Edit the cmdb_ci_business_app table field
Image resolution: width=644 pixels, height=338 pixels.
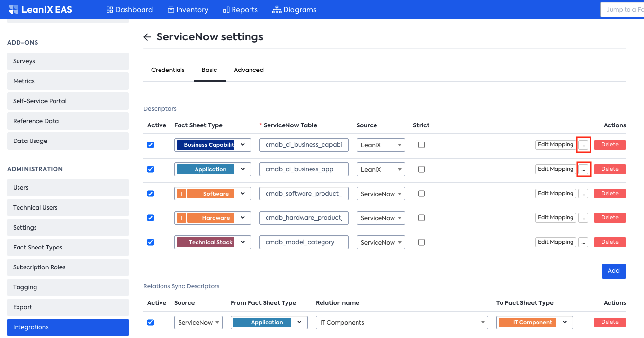tap(304, 169)
